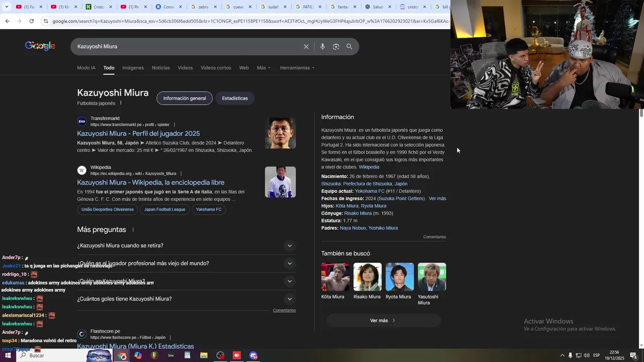Screen dimensions: 644x362
Task: Click the browser back arrow
Action: click(7, 21)
